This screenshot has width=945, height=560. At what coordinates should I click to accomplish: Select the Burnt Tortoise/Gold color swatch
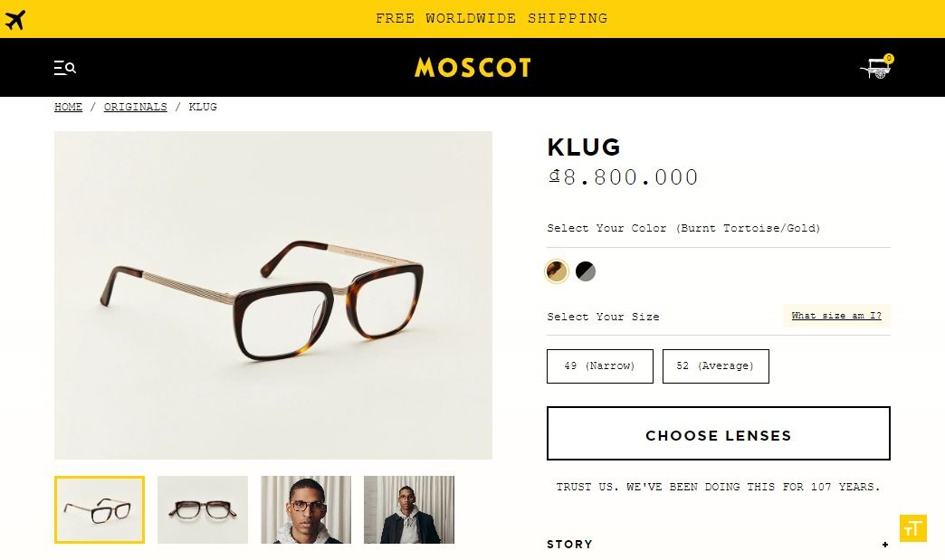557,271
